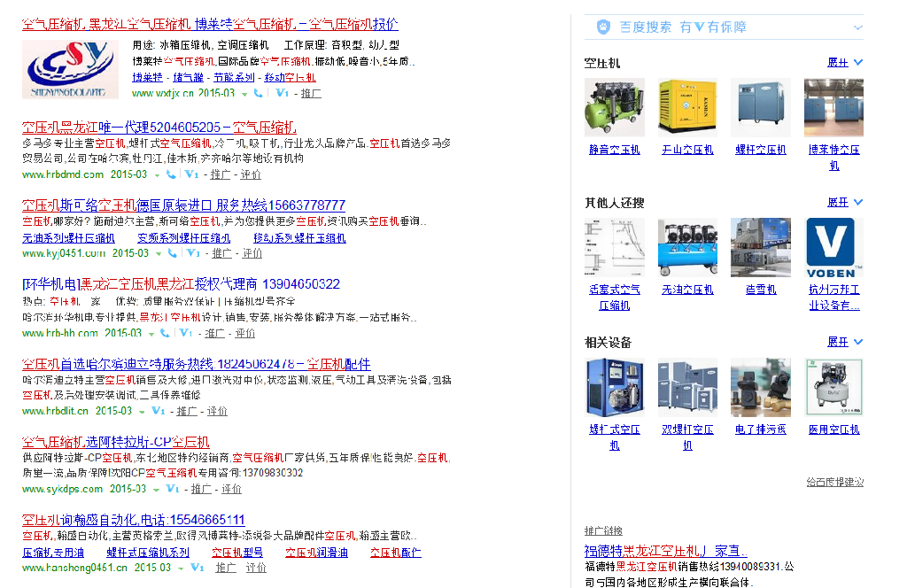Open the 博莱特空压机 product thumbnail
907x588 pixels.
coord(833,107)
